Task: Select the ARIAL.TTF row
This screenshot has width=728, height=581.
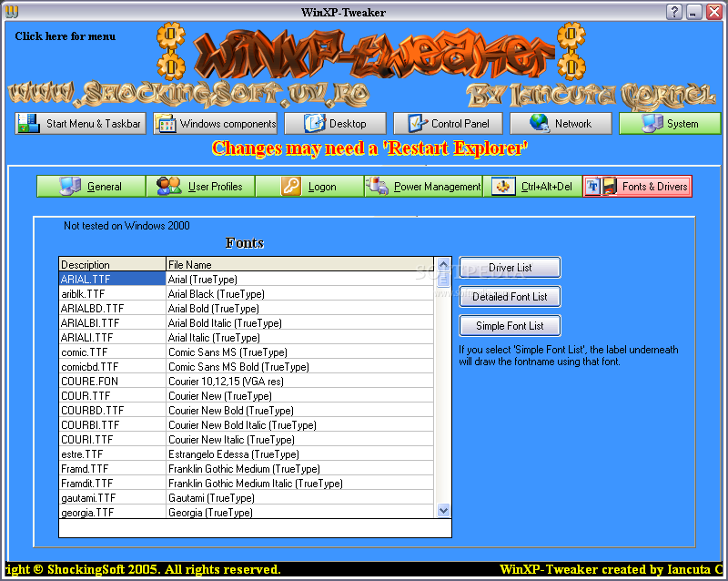Action: [246, 279]
